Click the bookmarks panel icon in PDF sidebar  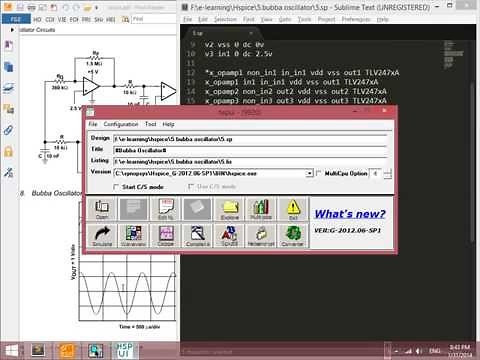pyautogui.click(x=9, y=45)
